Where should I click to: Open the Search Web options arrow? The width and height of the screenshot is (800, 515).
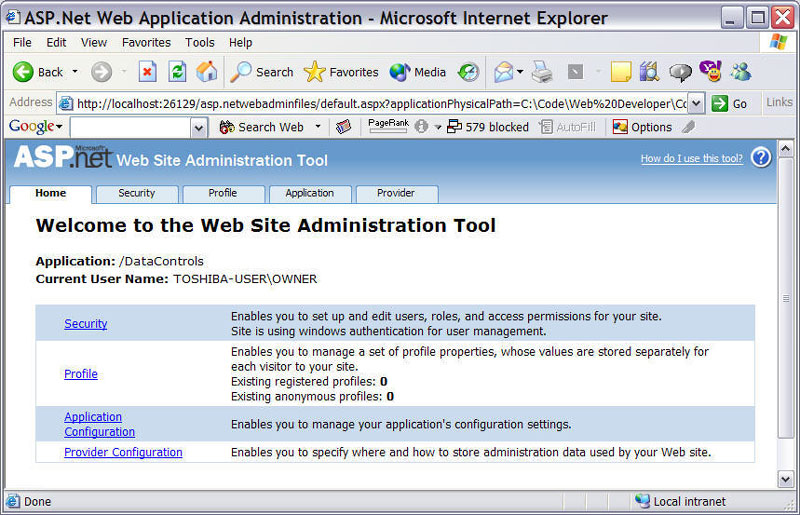coord(318,126)
